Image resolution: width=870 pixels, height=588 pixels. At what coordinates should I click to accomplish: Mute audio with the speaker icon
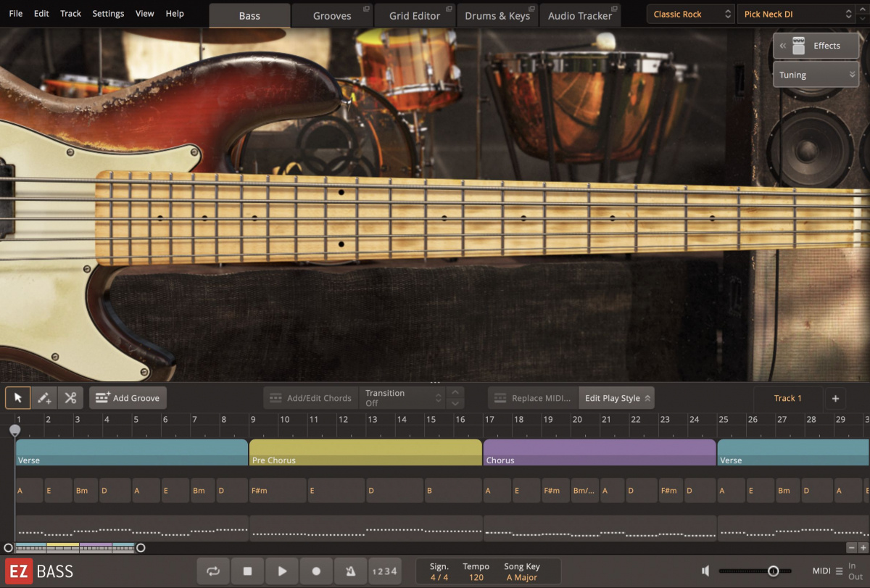pyautogui.click(x=704, y=571)
